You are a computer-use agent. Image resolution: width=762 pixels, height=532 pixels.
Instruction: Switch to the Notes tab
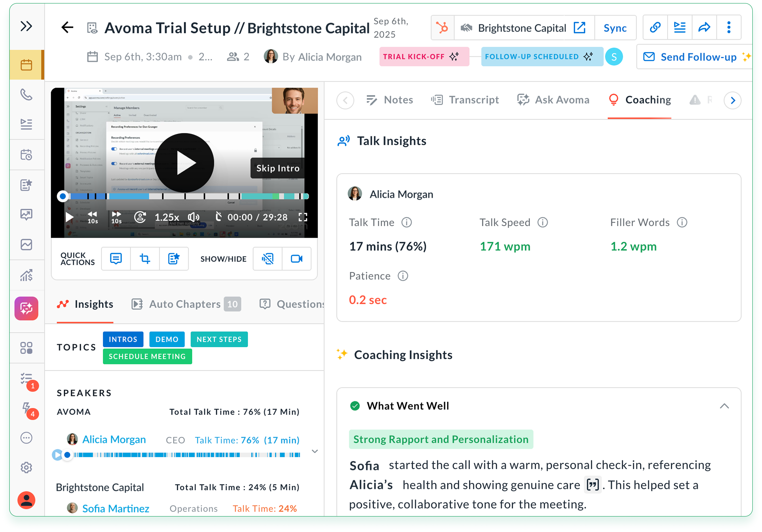click(x=390, y=100)
